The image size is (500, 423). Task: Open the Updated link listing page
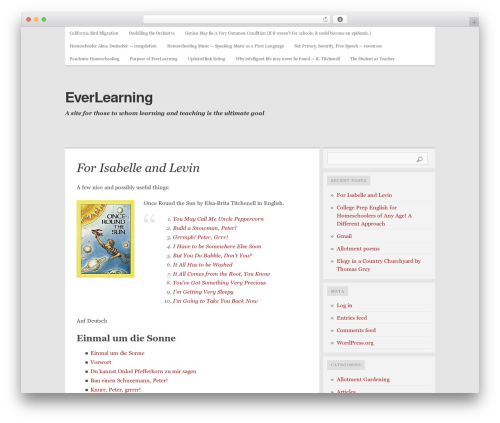click(206, 59)
